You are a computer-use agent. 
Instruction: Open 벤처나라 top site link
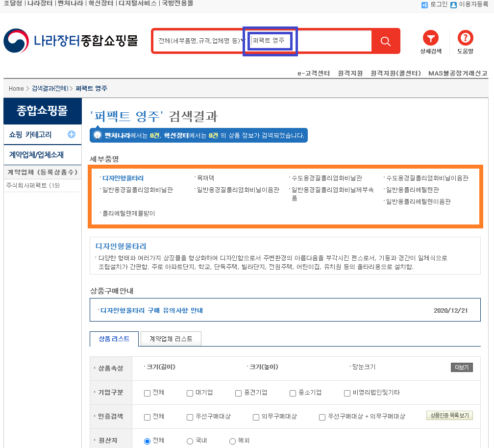[70, 3]
